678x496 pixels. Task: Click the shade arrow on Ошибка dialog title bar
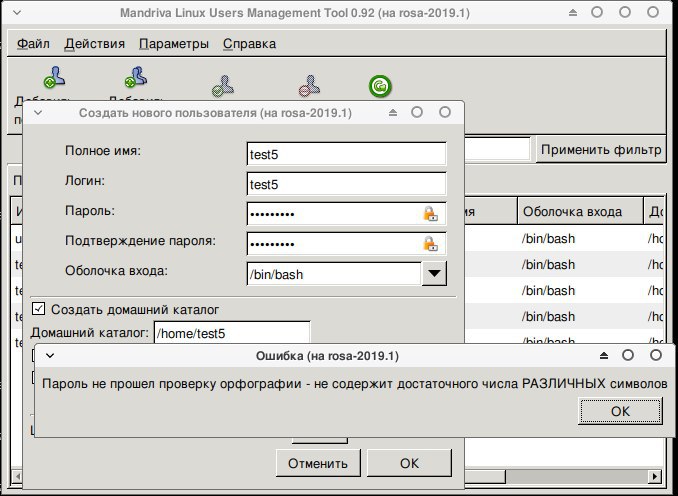604,355
